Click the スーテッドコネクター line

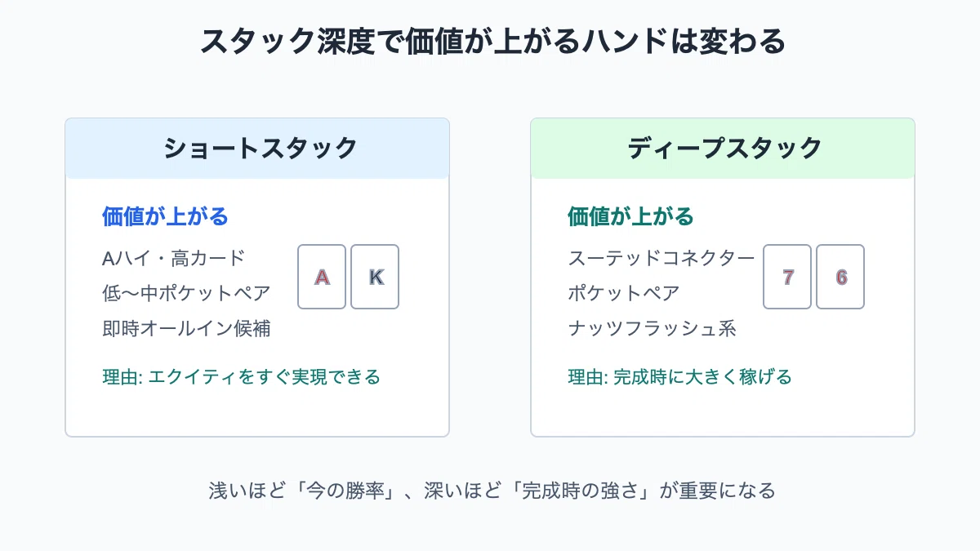[x=661, y=258]
